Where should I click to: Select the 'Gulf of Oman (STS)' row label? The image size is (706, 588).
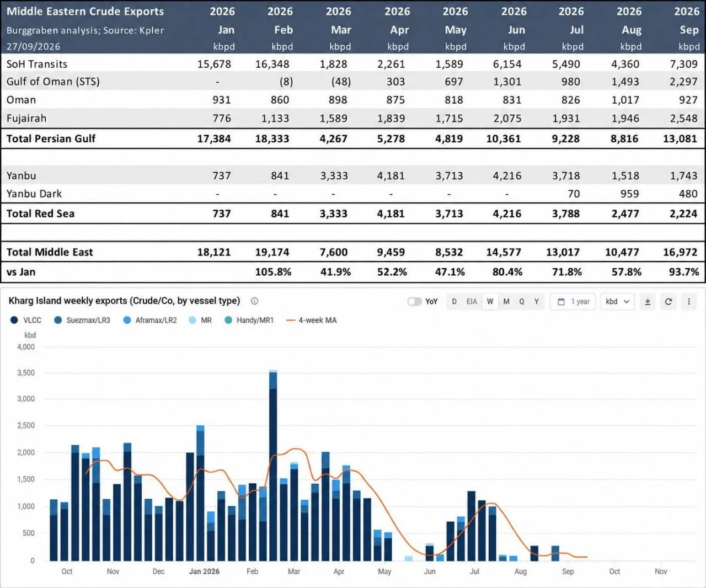pyautogui.click(x=53, y=82)
